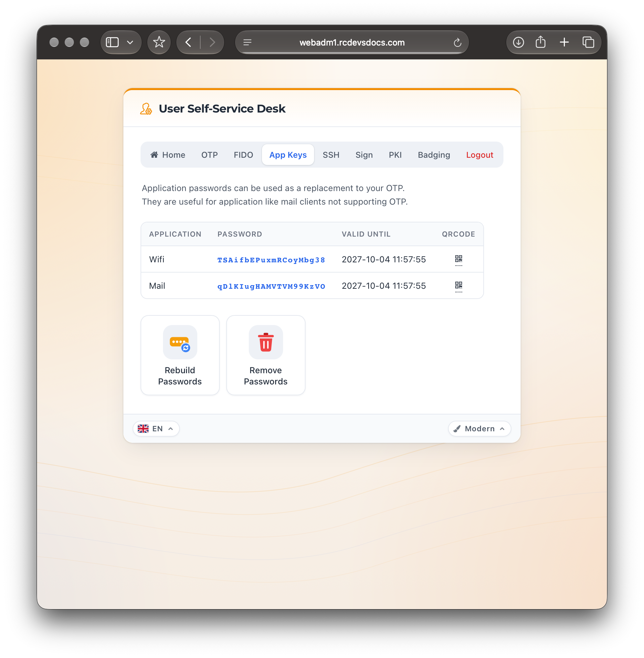
Task: Open the Home tab
Action: coord(168,155)
